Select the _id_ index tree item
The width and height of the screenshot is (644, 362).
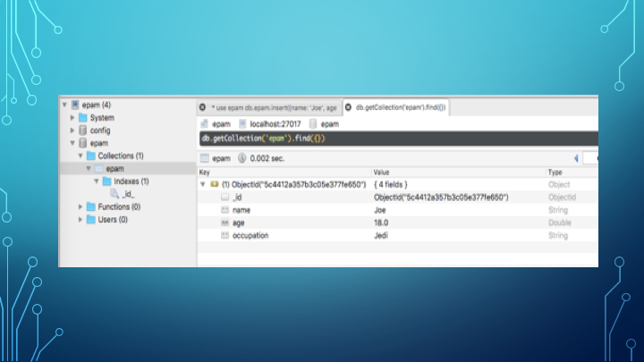(x=128, y=194)
